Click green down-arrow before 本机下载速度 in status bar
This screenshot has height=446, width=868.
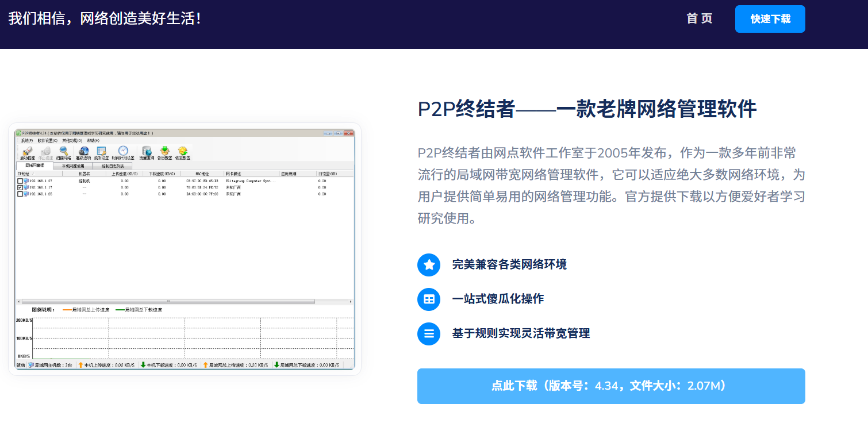click(x=143, y=365)
